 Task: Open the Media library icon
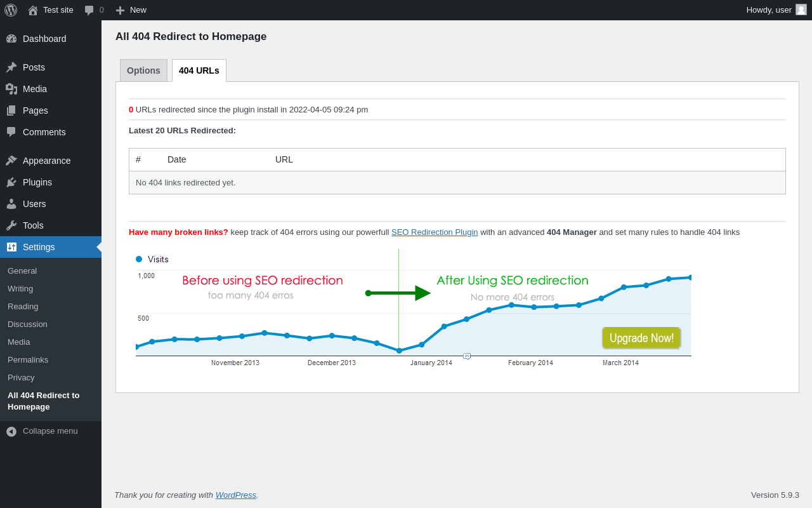coord(11,89)
